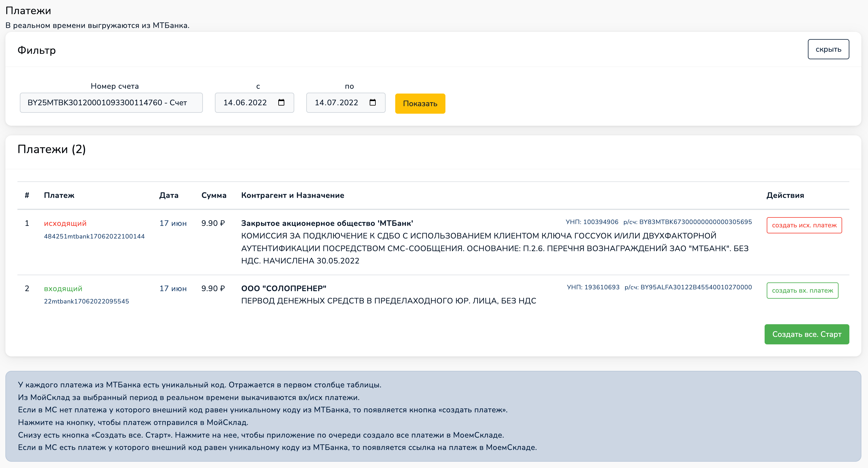Click the purpose text ПЕРВОД ДЕНЕЖНЫХ СРЕДСТВ
The height and width of the screenshot is (468, 868).
click(389, 301)
